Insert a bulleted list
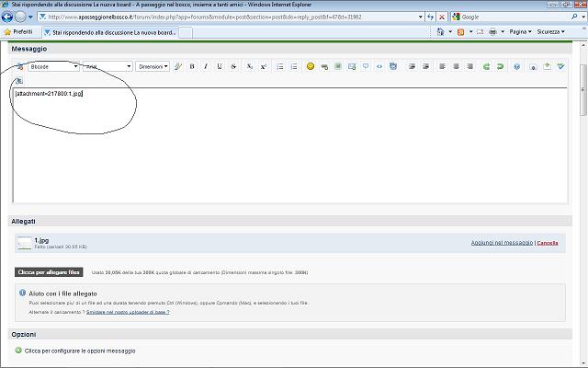This screenshot has width=588, height=368. click(280, 66)
